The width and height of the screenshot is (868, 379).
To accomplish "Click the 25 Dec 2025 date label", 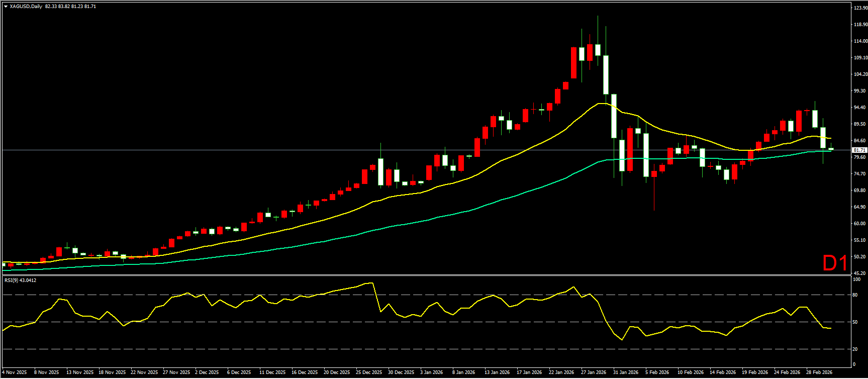I will pos(369,372).
